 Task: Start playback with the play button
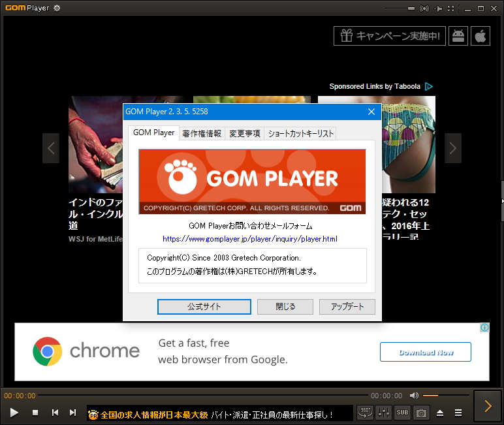14,413
